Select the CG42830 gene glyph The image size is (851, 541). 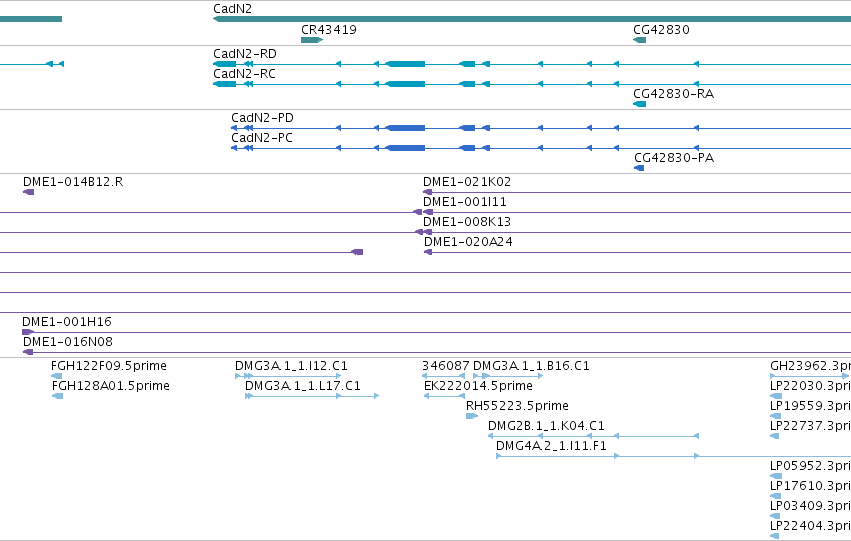(639, 40)
